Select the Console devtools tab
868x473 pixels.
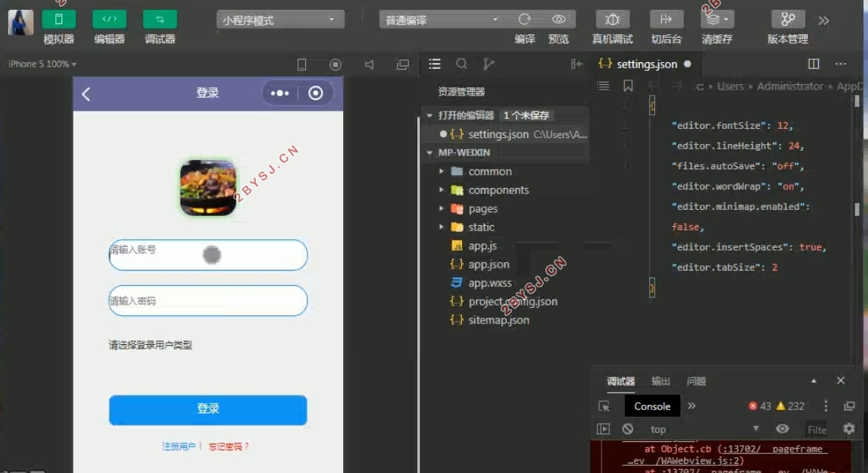[x=652, y=406]
